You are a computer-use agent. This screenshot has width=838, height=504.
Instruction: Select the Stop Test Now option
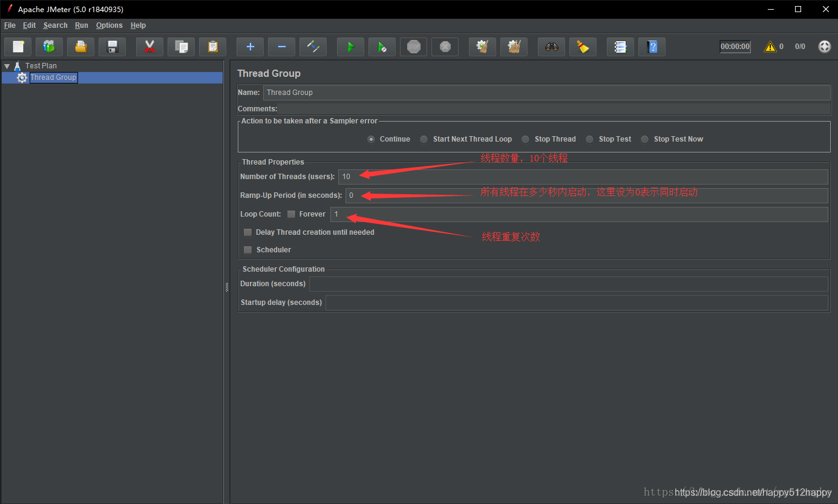(x=645, y=139)
